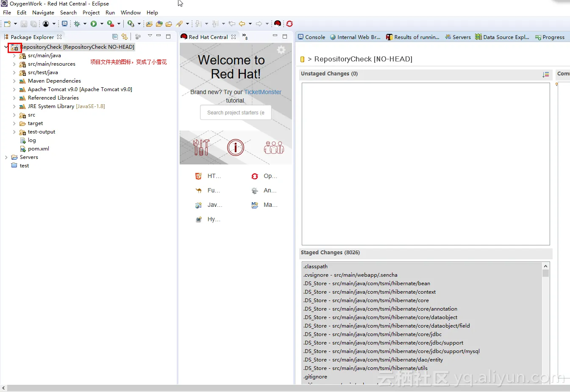This screenshot has width=570, height=392.
Task: Open Package Explorer view menu triangle
Action: point(150,36)
